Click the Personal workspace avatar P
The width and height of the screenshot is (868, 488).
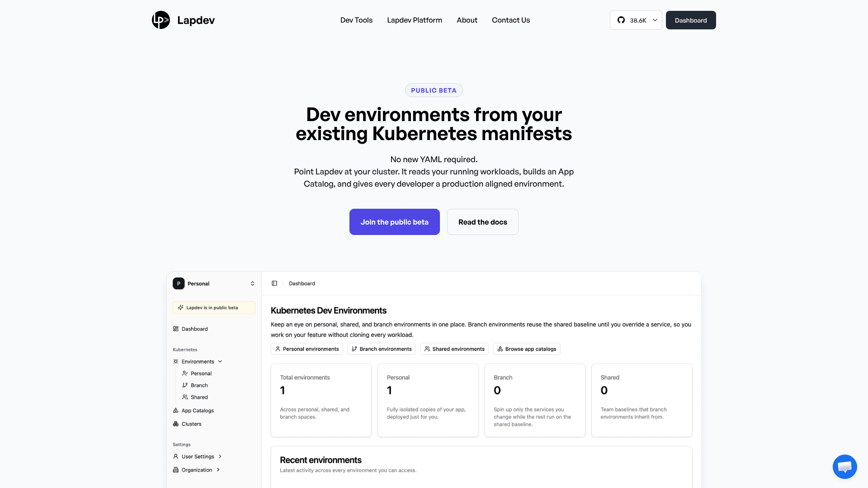[179, 283]
